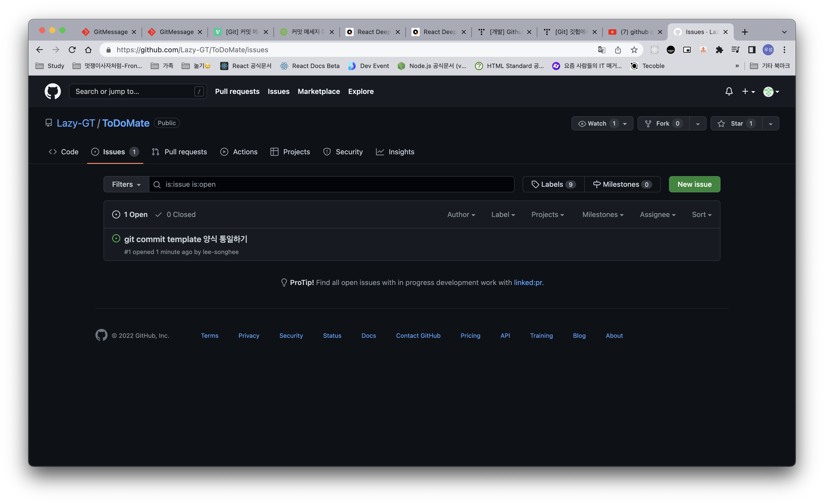Toggle Watch for the repository
824x504 pixels.
point(598,123)
